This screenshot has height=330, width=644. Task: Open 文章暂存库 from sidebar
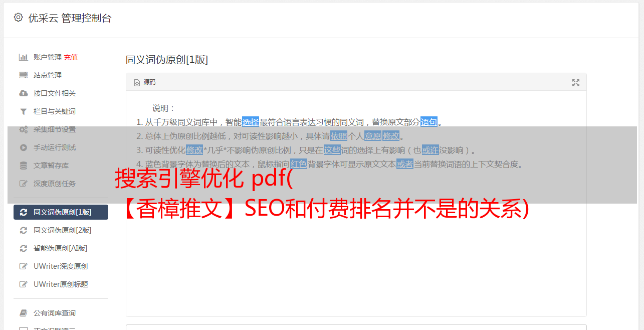pos(61,166)
